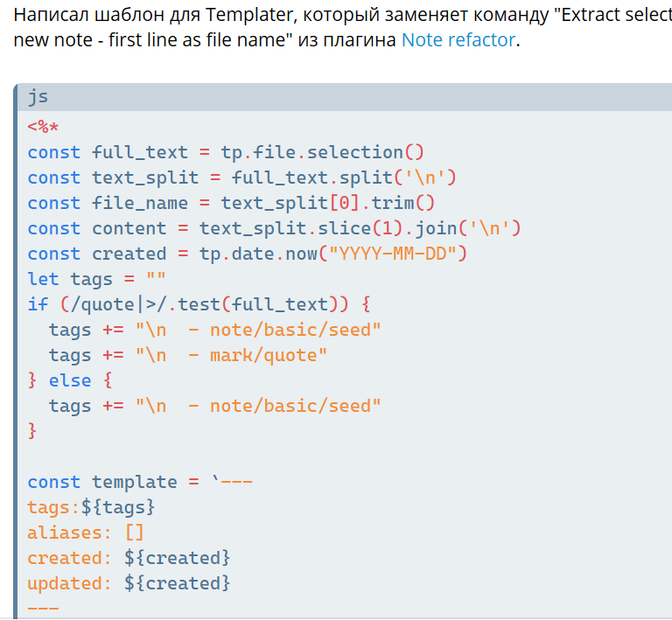This screenshot has height=620, width=672.
Task: Click the line starting 'const content = text_split.slice(1)'
Action: (274, 228)
